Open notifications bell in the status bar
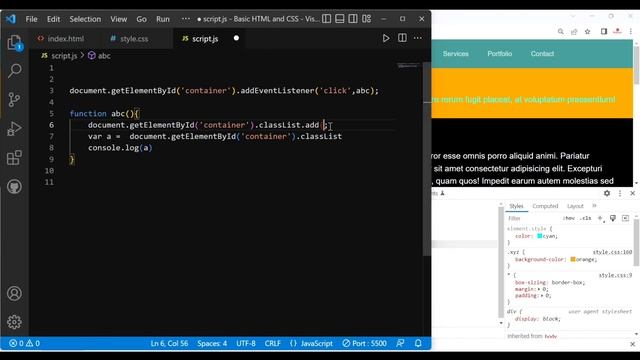 point(418,343)
